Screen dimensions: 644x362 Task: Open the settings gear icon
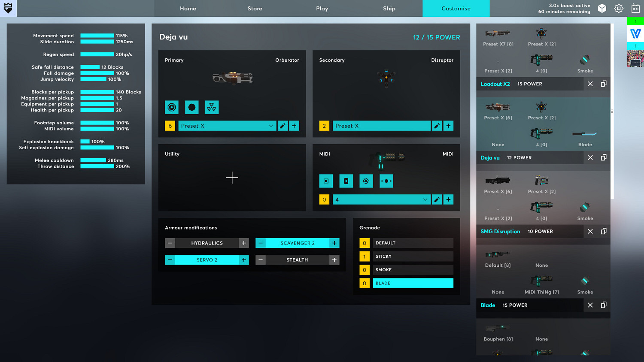[x=619, y=9]
